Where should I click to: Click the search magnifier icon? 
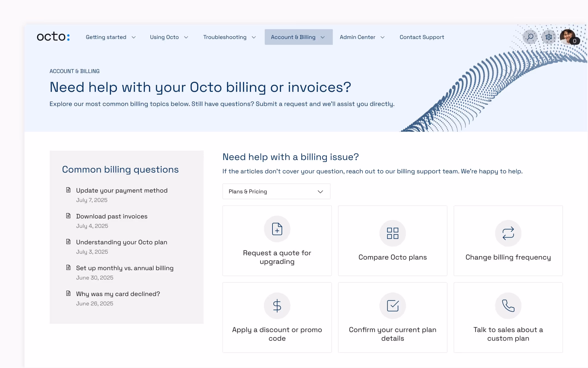(530, 37)
